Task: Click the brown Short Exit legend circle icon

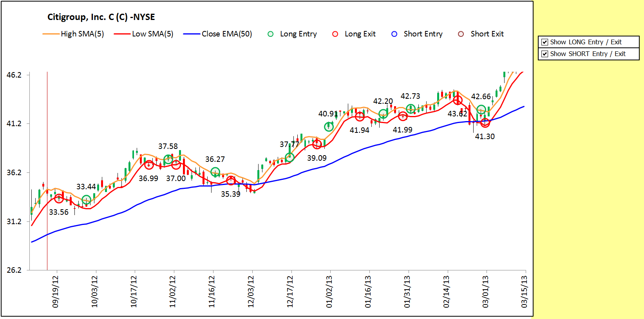Action: click(x=461, y=34)
